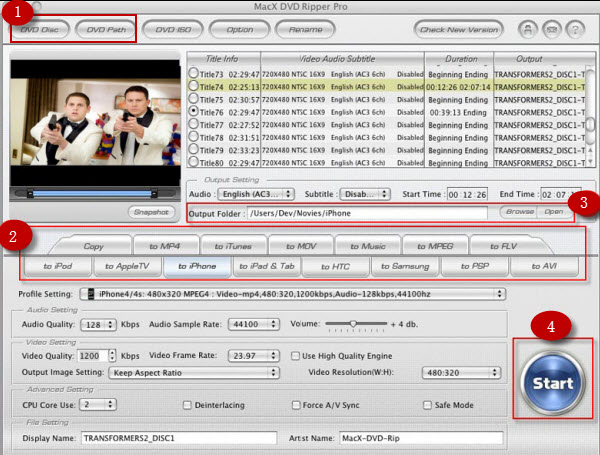
Task: Open the Audio track dropdown
Action: (x=256, y=194)
